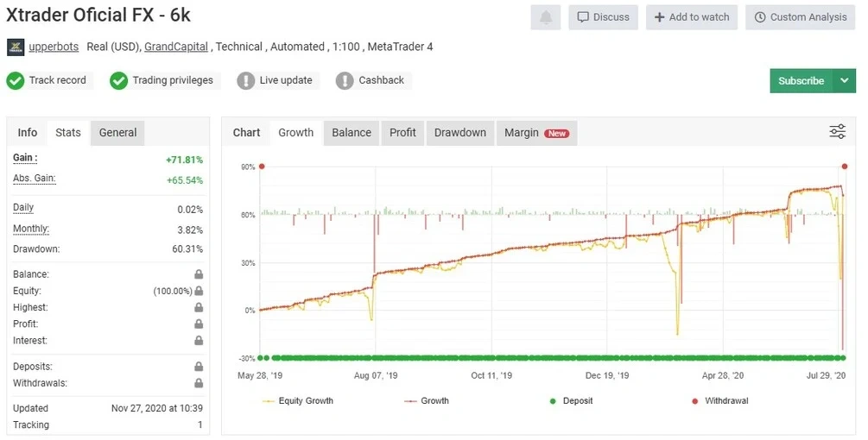Image resolution: width=868 pixels, height=440 pixels.
Task: Click the Cashback warning icon
Action: click(x=345, y=80)
